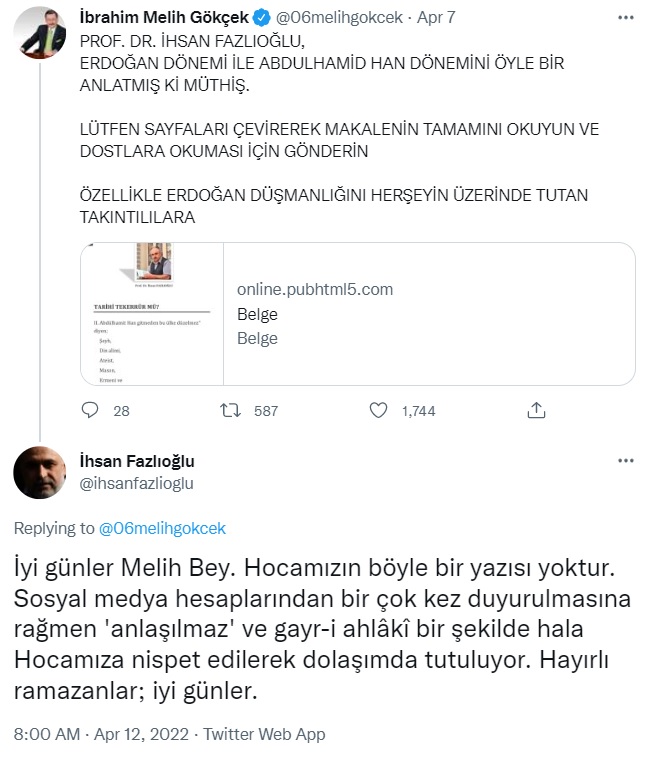The width and height of the screenshot is (652, 760).
Task: Click the document preview thumbnail
Action: tap(152, 314)
